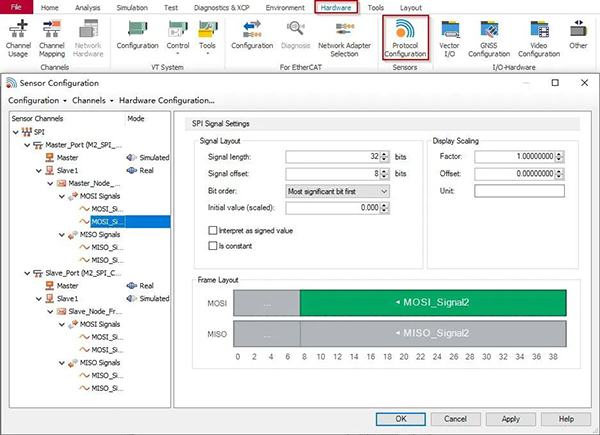Screen dimensions: 600x435
Task: Open Sensors Protocol Configuration
Action: [405, 38]
